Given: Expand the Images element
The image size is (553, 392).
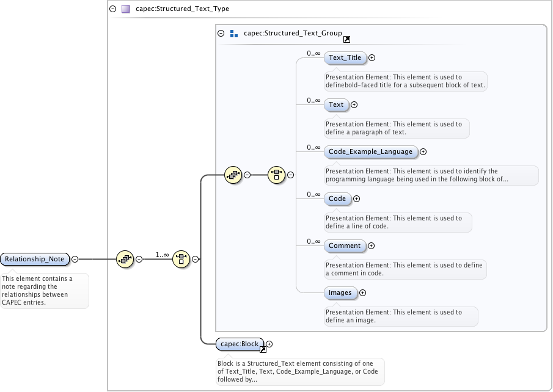Looking at the screenshot, I should click(x=362, y=292).
